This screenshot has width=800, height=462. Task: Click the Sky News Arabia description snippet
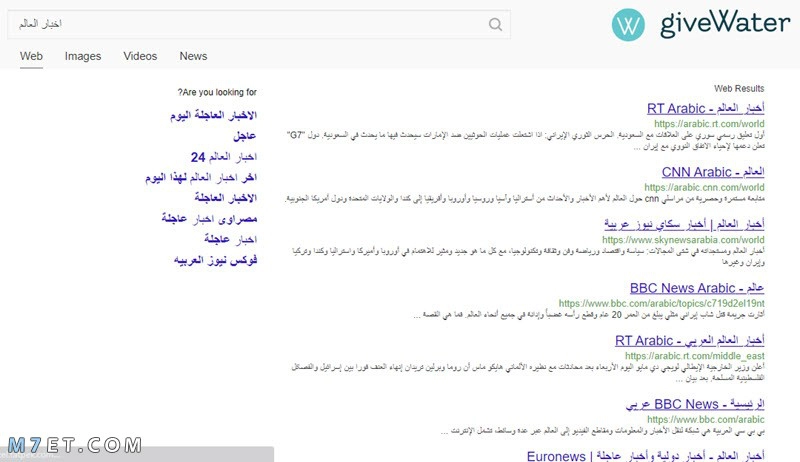point(528,256)
